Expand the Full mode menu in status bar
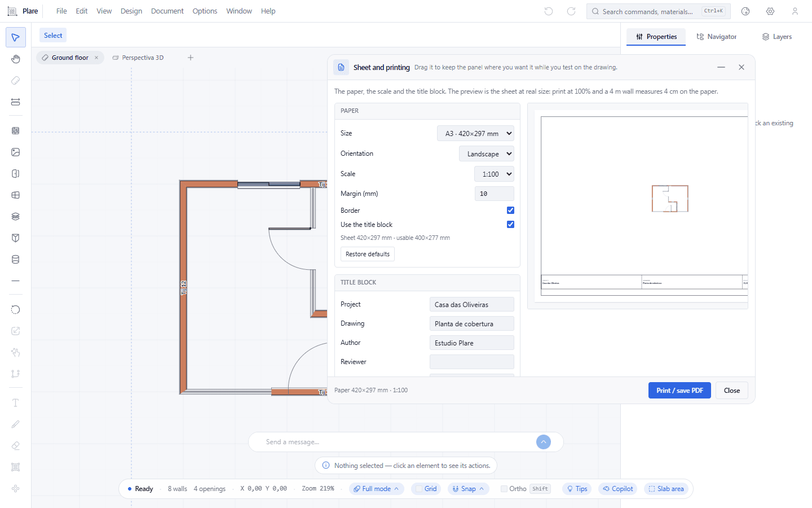Screen dimensions: 812x508 [376, 489]
